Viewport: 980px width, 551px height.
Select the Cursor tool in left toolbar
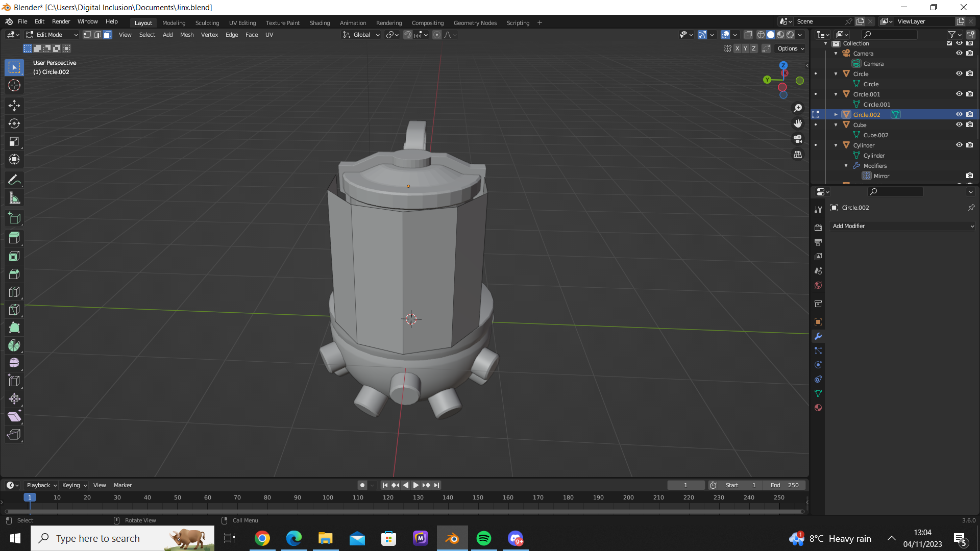pyautogui.click(x=14, y=85)
